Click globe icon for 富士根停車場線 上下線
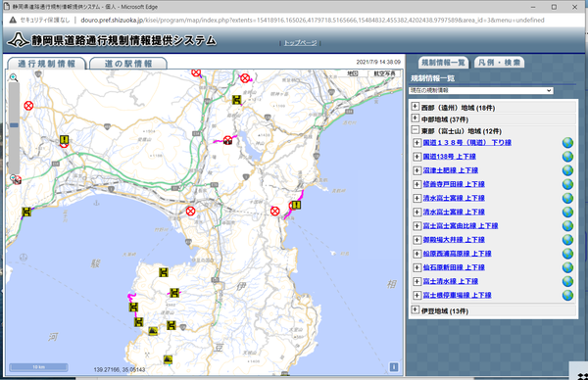Image resolution: width=588 pixels, height=380 pixels. point(567,296)
